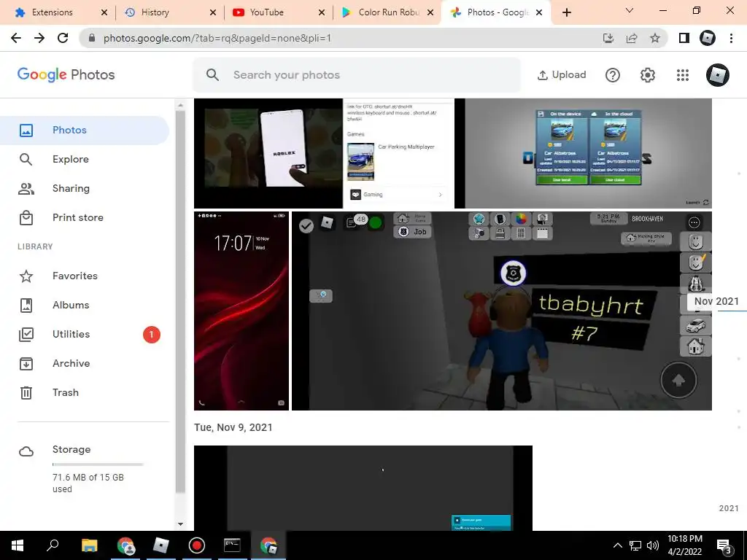Open a new browser tab
This screenshot has width=747, height=560.
[566, 12]
